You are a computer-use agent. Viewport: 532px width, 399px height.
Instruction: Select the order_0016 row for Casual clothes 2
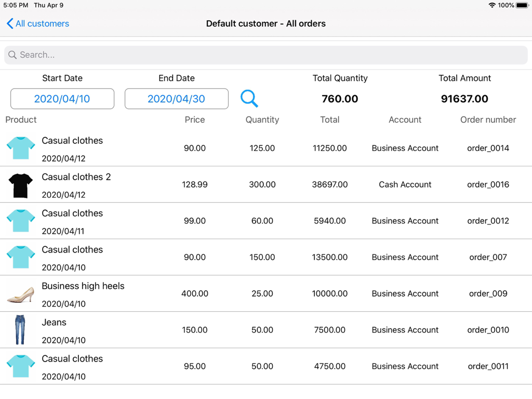coord(266,184)
